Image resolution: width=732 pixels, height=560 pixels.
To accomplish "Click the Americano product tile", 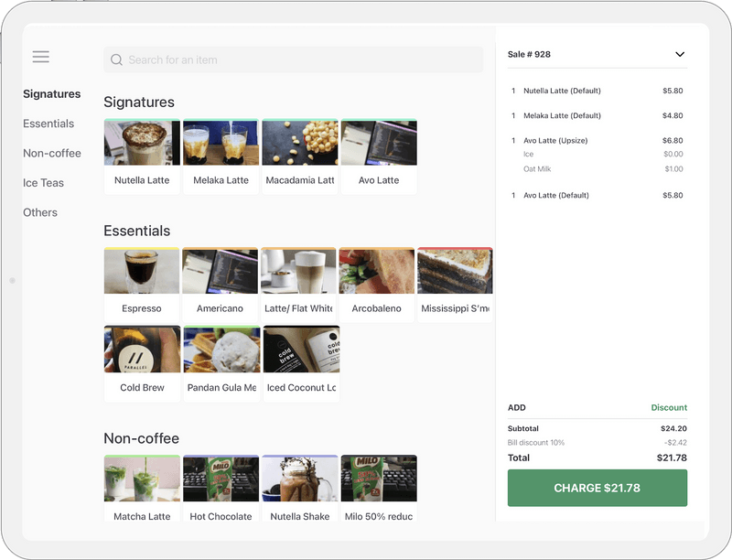I will click(x=221, y=281).
